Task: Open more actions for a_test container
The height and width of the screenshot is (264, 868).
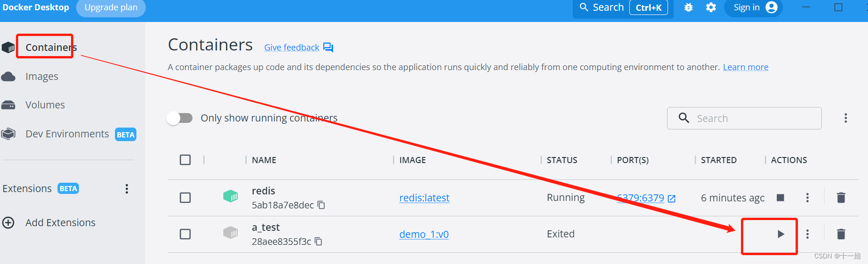Action: [x=807, y=234]
